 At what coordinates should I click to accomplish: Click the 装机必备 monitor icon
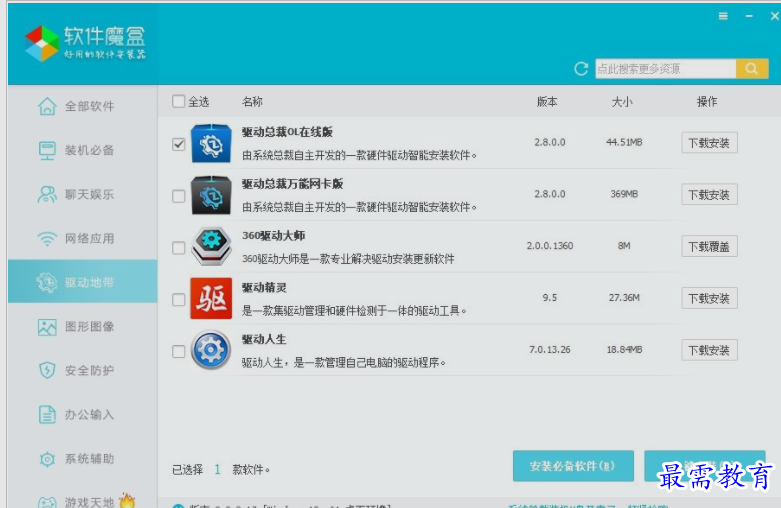tap(47, 150)
